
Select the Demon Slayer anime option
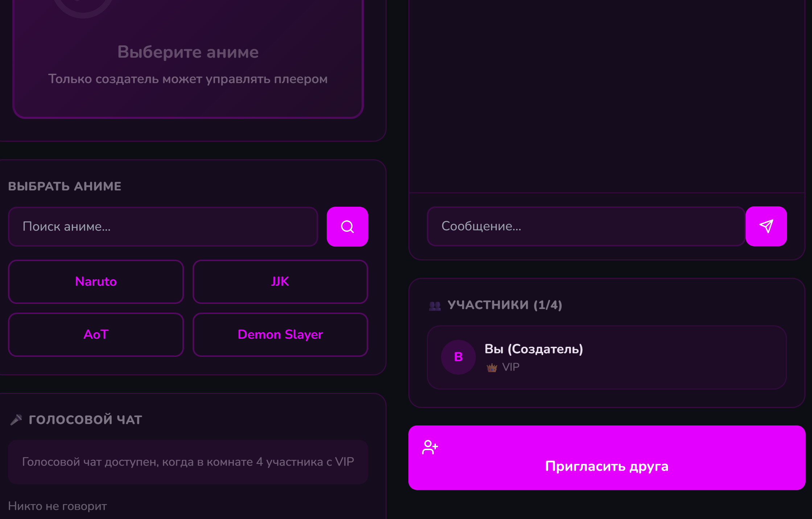tap(280, 335)
